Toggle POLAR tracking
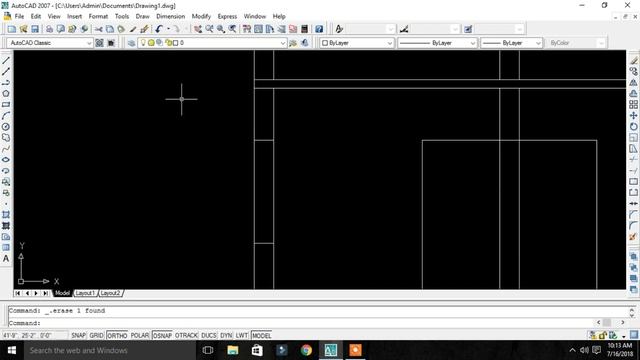This screenshot has width=640, height=360. pyautogui.click(x=140, y=336)
